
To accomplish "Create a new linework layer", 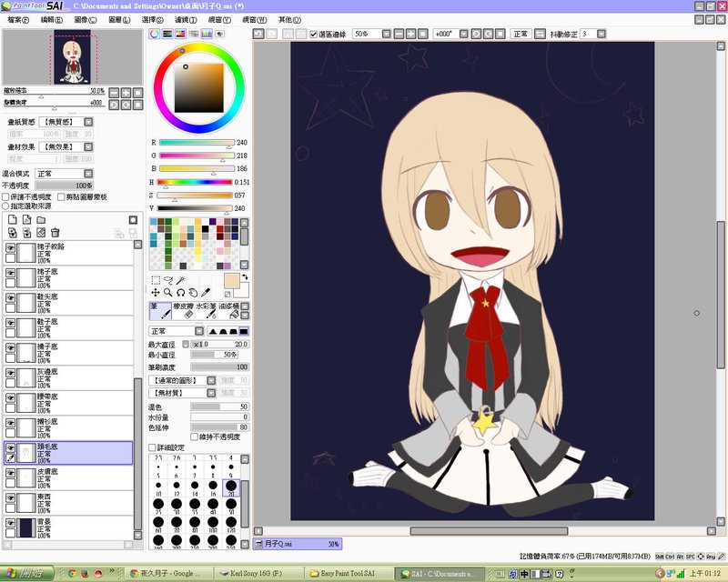I will pos(27,219).
